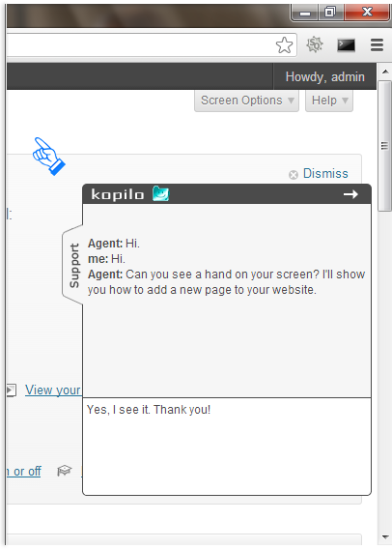
Task: Click the scrollbar down arrow
Action: click(x=385, y=536)
